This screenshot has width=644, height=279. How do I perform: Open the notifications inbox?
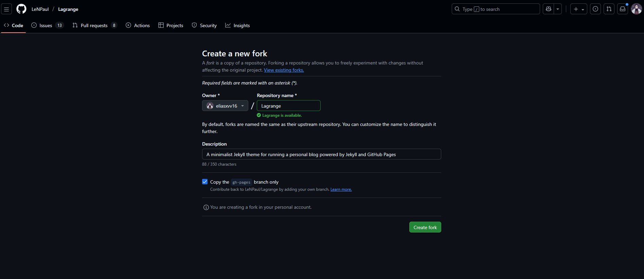point(622,9)
